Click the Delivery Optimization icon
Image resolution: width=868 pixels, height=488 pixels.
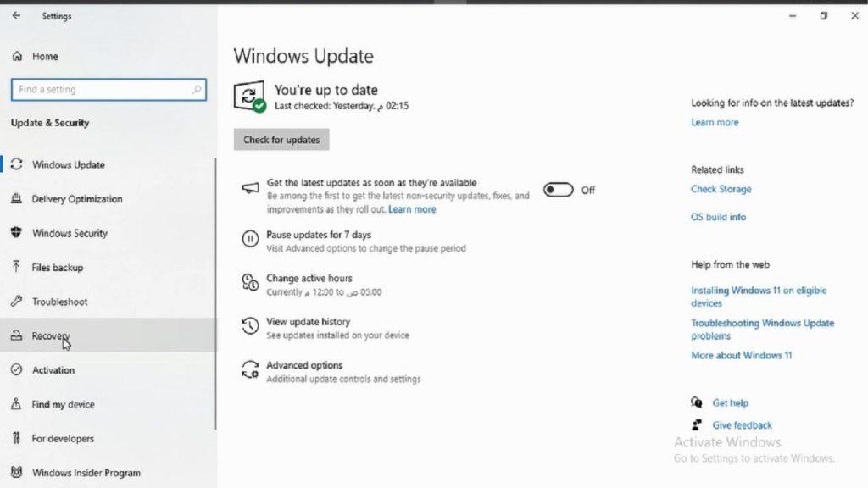(x=16, y=199)
